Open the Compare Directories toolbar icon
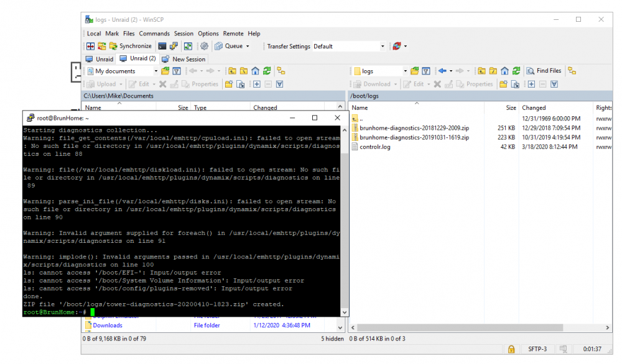The height and width of the screenshot is (364, 622). pos(90,47)
